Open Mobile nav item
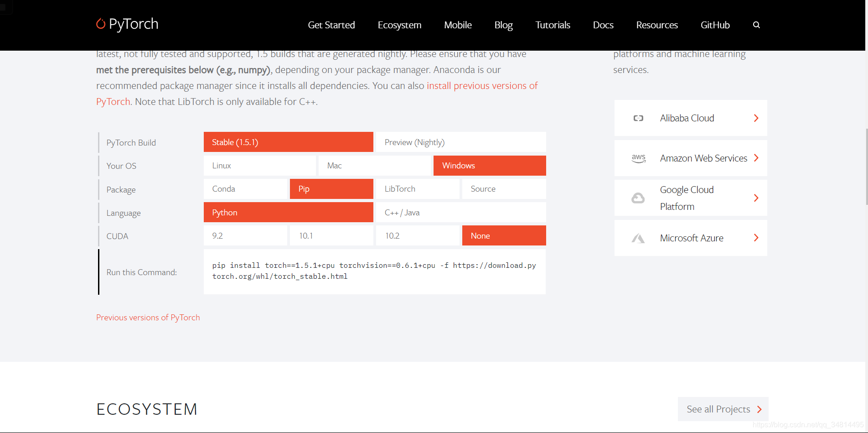 (x=458, y=25)
